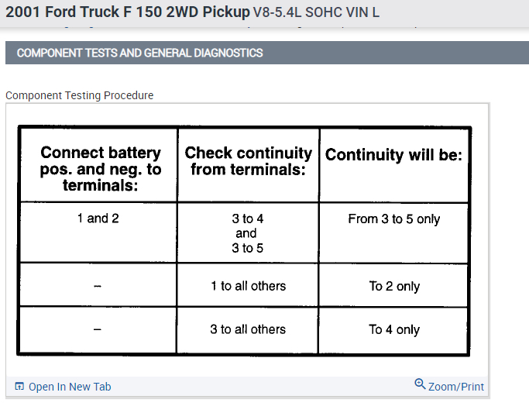Click the dash cell beside '3 to all others'
Viewport: 529px width, 420px height.
pos(98,329)
